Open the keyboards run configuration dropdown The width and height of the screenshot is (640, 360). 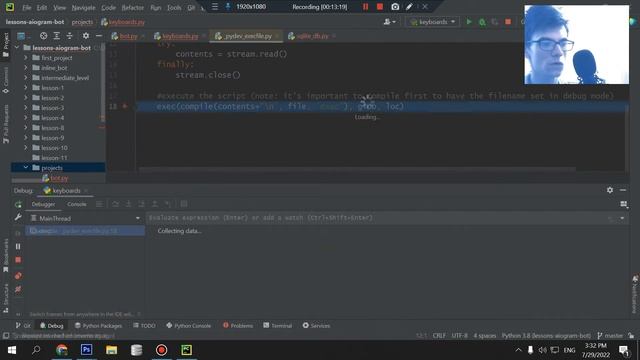pos(432,22)
